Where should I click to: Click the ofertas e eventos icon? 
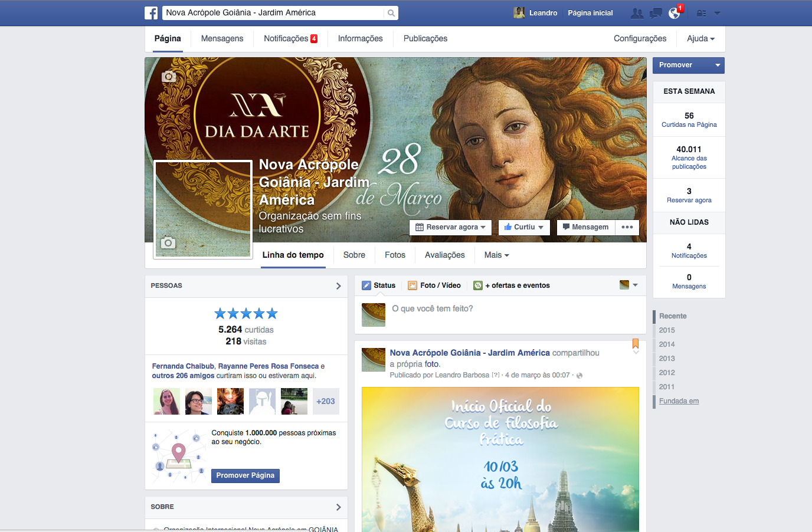pos(478,285)
